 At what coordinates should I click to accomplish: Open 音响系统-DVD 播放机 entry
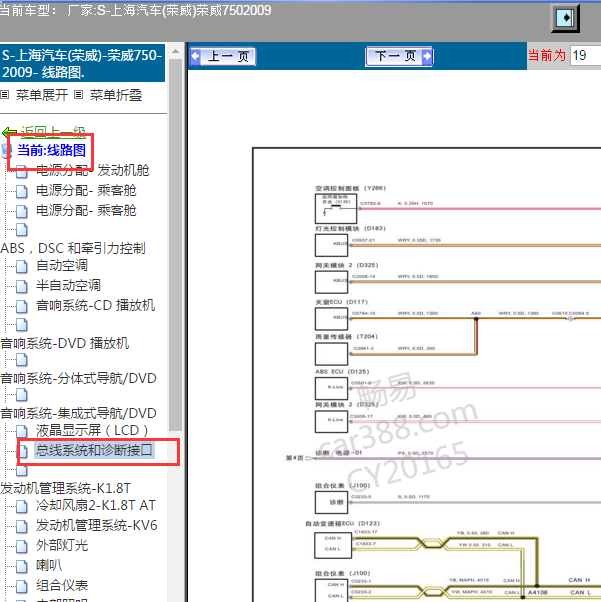[65, 343]
